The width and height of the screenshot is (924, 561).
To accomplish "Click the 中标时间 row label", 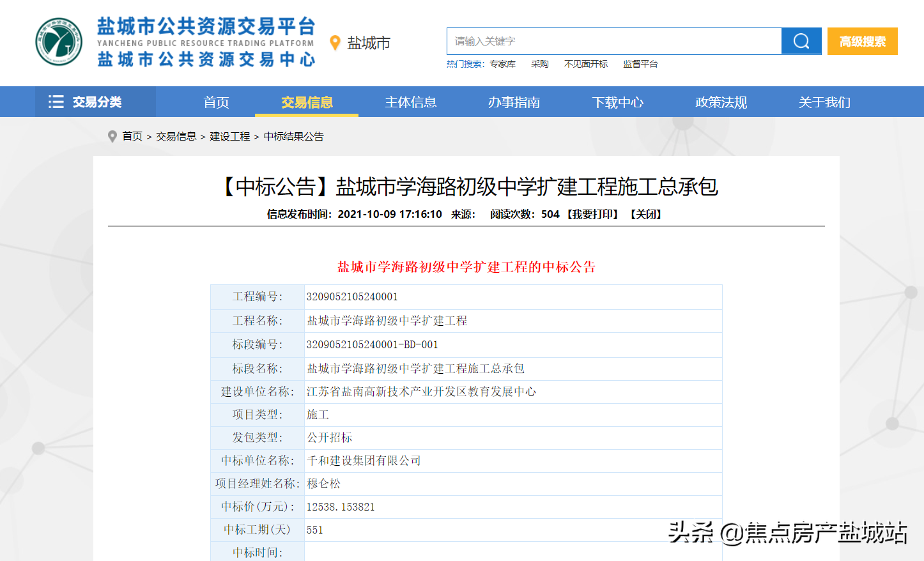I will click(x=258, y=552).
